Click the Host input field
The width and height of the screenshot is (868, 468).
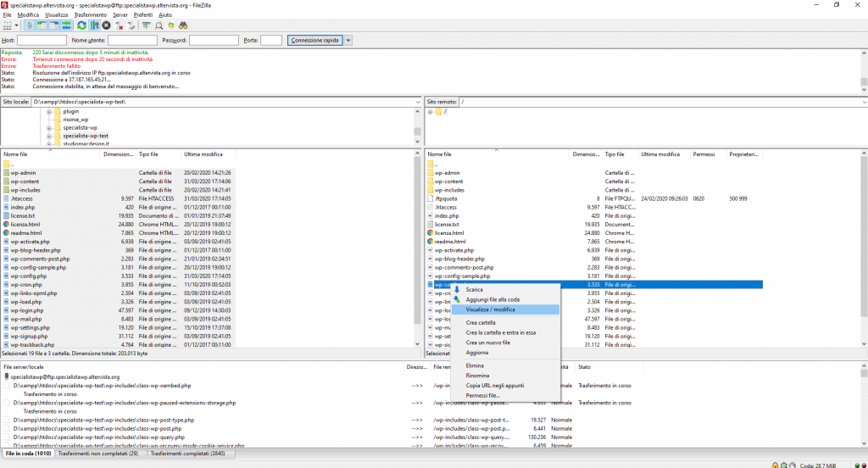(42, 40)
